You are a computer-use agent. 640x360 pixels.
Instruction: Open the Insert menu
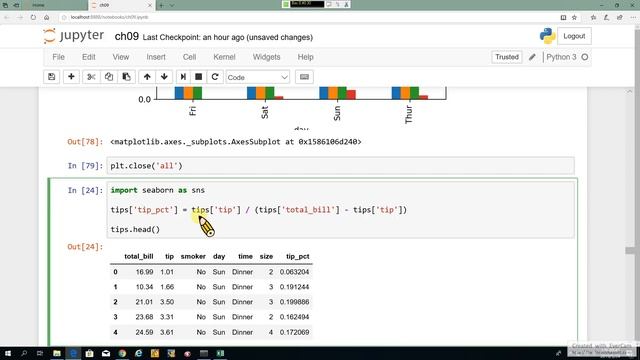(156, 57)
